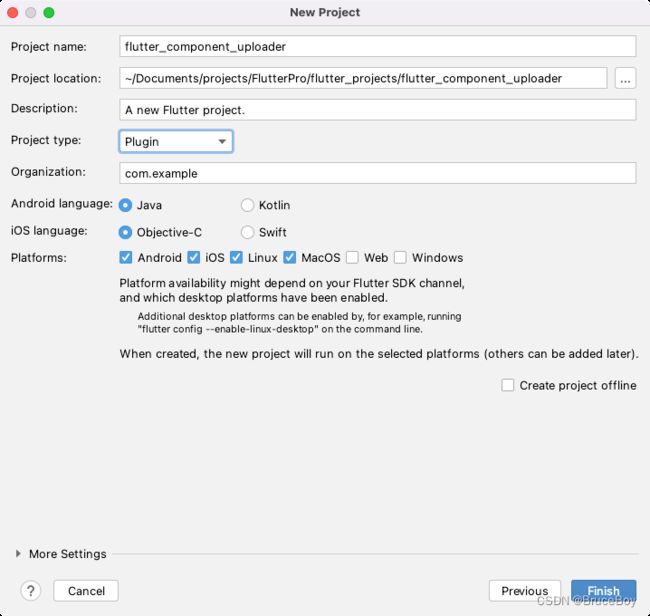The width and height of the screenshot is (650, 616).
Task: Uncheck the iOS platform checkbox
Action: 194,257
